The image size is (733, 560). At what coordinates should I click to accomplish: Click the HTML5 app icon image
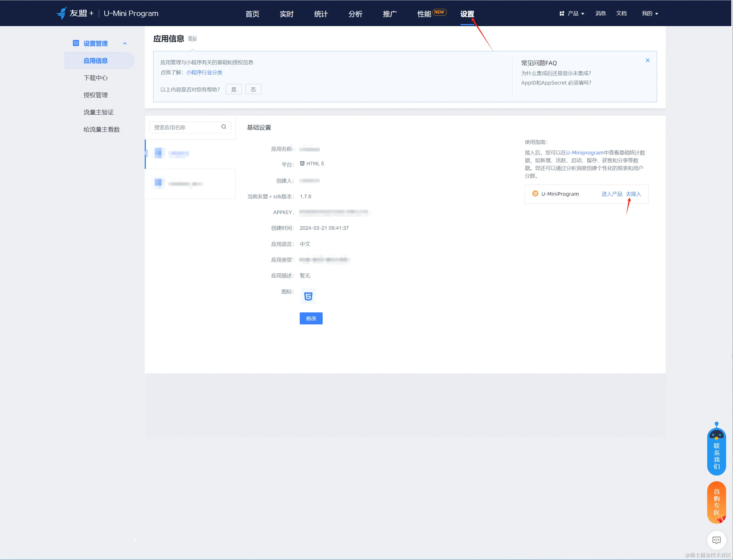click(x=308, y=296)
